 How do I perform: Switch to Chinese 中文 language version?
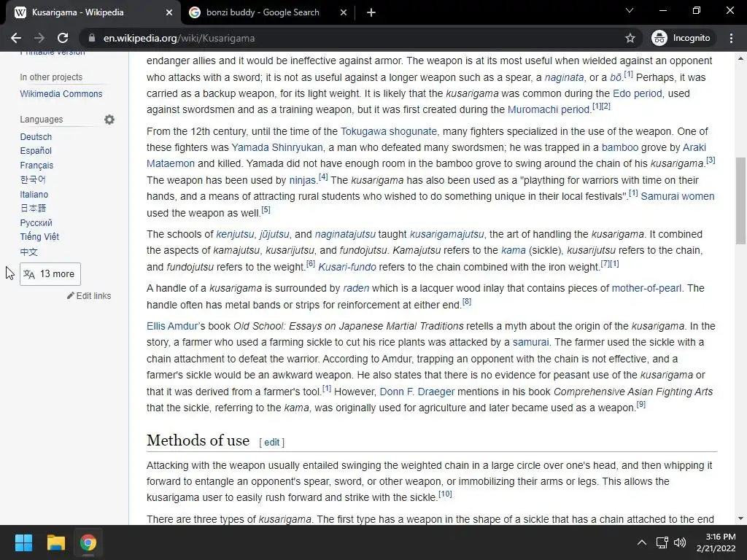[x=28, y=252]
